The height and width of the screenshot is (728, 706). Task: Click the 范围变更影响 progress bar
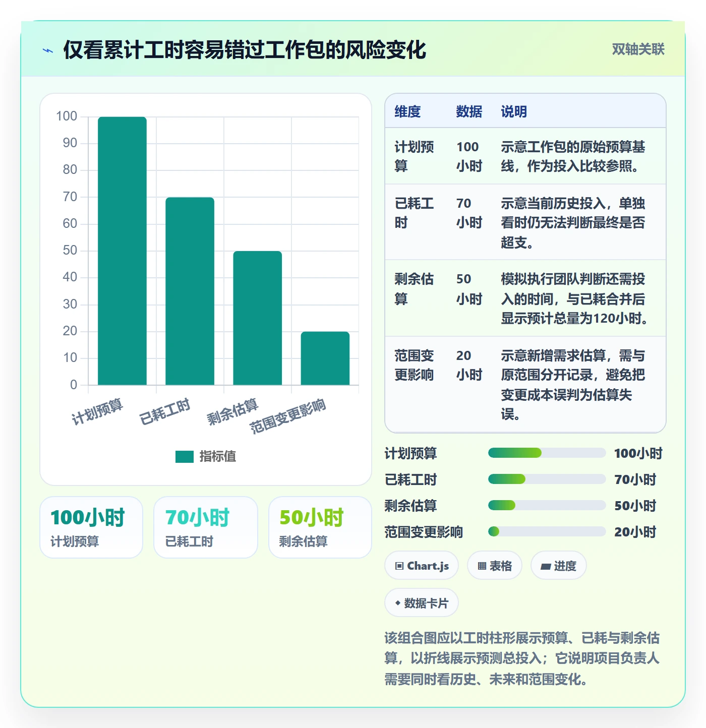pyautogui.click(x=547, y=531)
